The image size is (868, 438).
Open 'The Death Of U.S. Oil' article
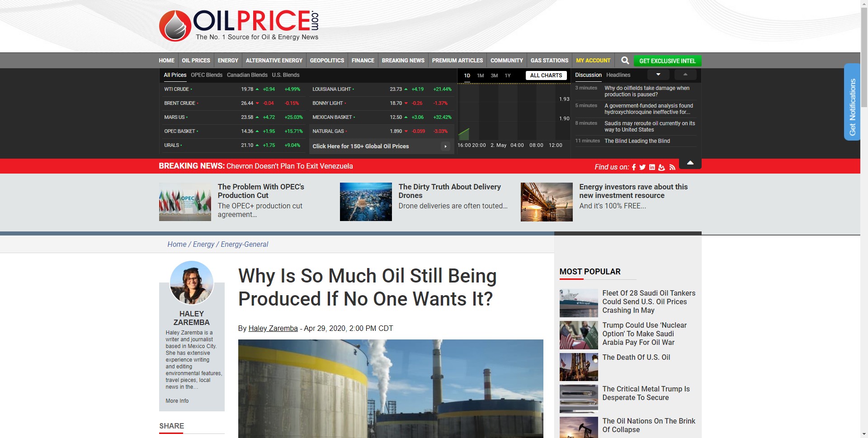tap(636, 358)
